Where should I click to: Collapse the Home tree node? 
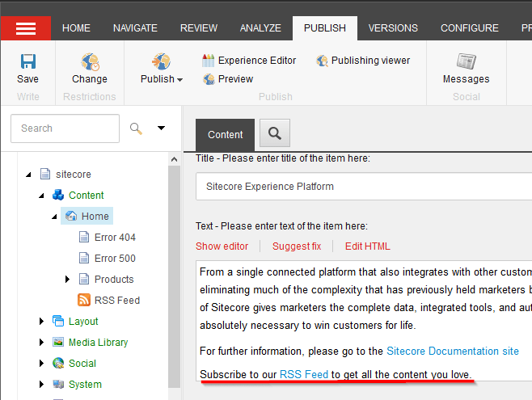(55, 217)
